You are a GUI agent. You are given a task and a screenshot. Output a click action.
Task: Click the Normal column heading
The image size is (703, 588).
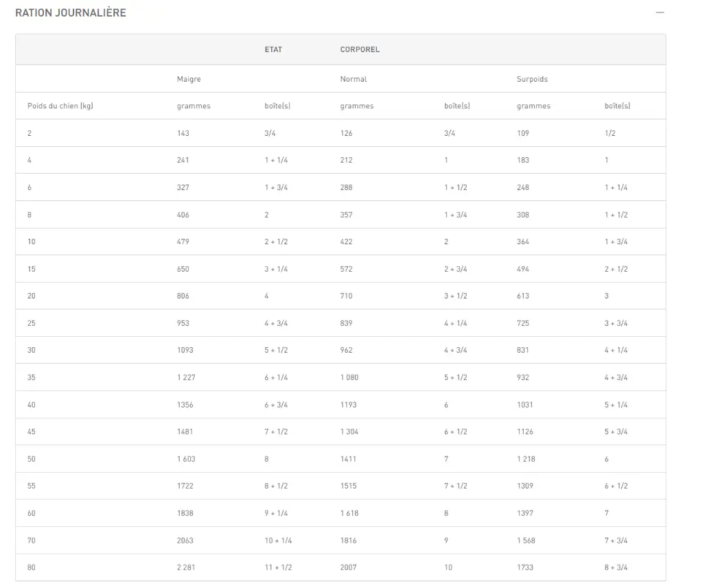tap(354, 79)
